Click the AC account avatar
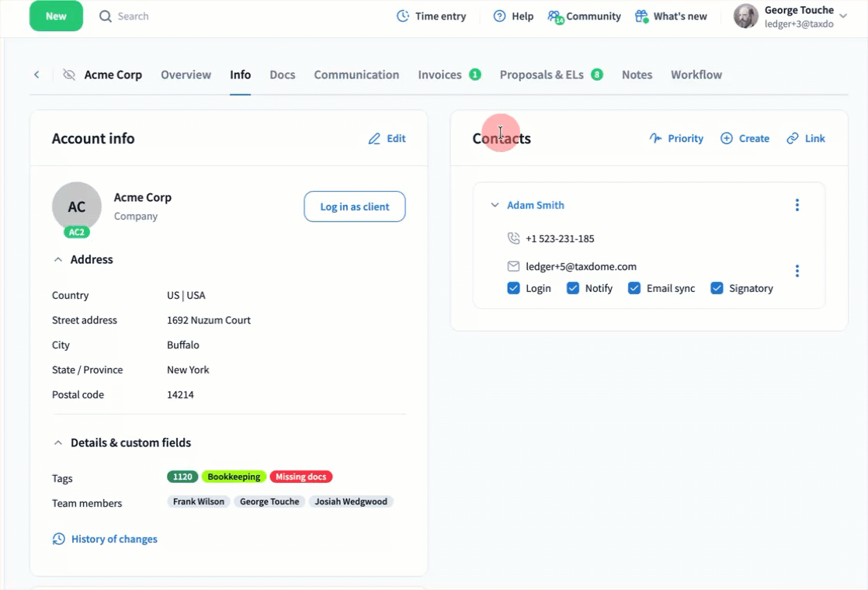 [x=76, y=206]
